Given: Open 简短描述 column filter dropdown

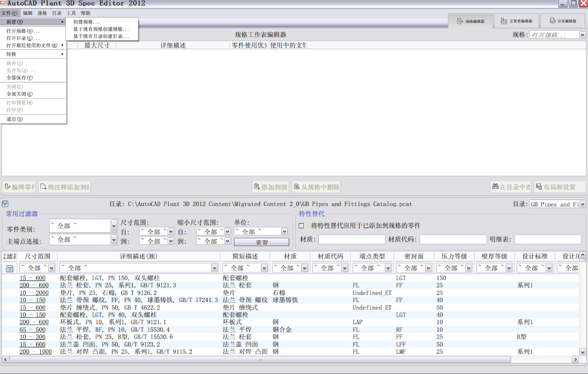Looking at the screenshot, I should [x=265, y=268].
